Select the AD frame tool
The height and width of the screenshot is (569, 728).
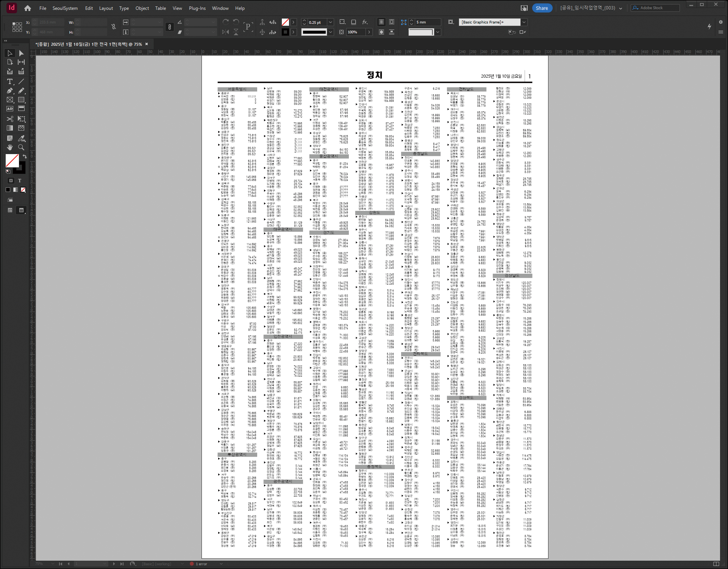coord(10,109)
